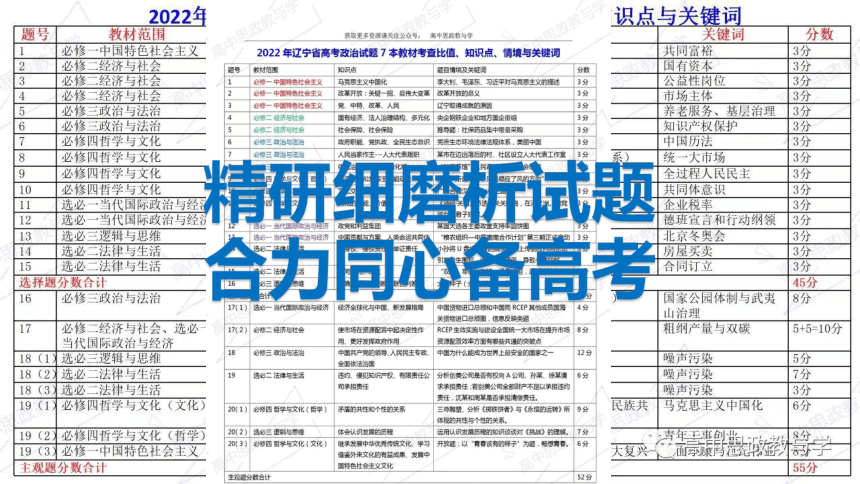Select '必修一中国特色社会主义' in left table row 1

tap(129, 51)
